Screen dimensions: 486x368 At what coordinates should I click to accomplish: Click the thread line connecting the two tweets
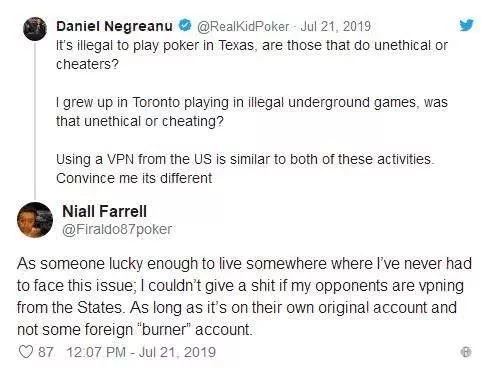click(x=35, y=121)
